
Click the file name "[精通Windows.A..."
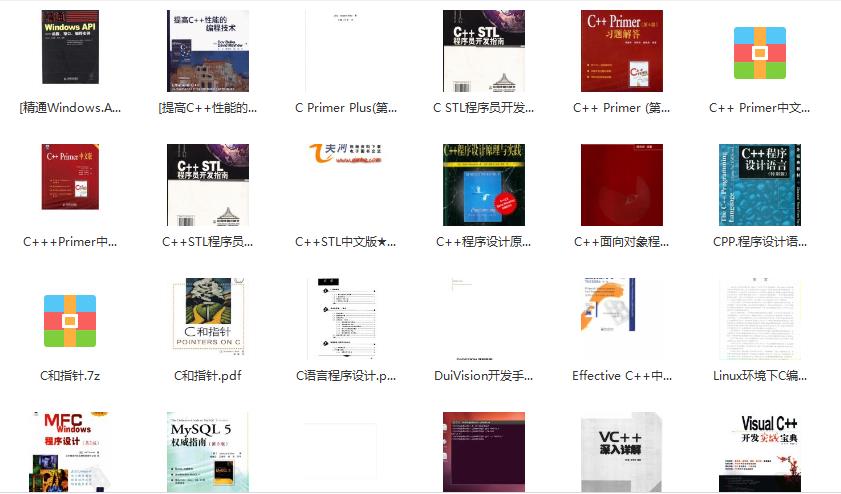click(70, 108)
